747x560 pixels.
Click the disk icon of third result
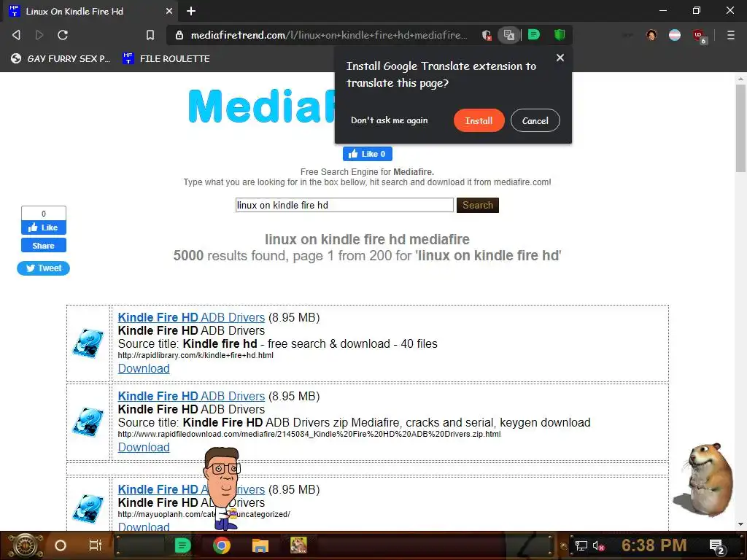click(x=88, y=508)
